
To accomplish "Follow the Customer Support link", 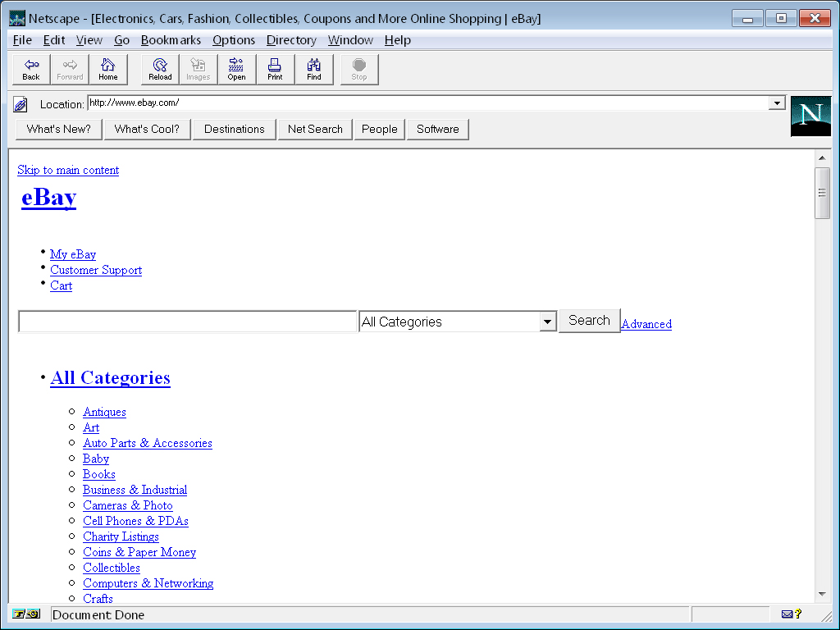I will 96,270.
